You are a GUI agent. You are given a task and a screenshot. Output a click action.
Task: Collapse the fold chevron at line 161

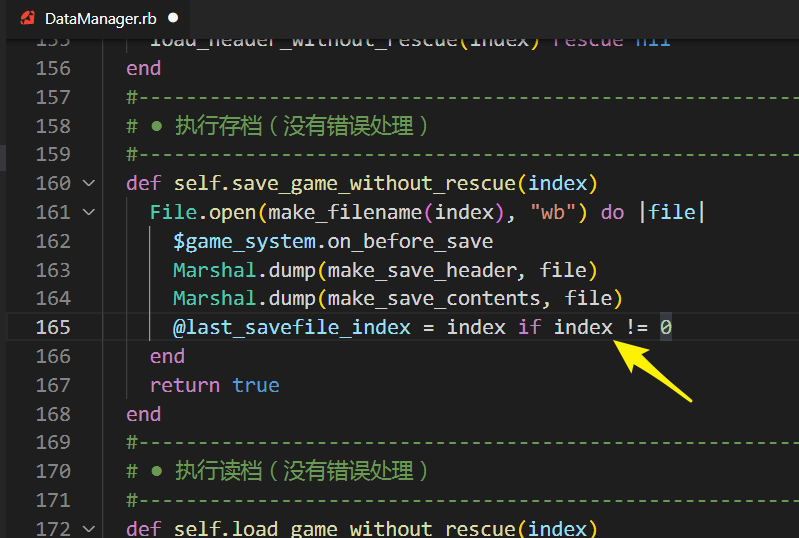click(89, 212)
